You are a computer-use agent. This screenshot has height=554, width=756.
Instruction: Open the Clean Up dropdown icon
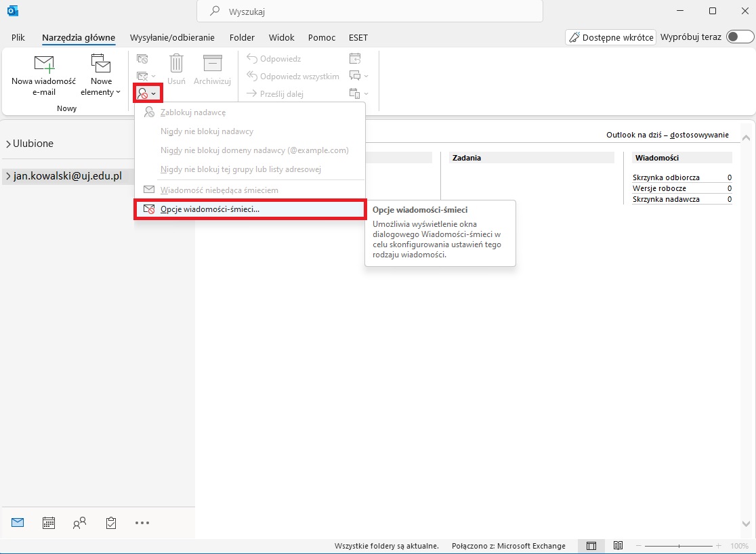pyautogui.click(x=146, y=76)
